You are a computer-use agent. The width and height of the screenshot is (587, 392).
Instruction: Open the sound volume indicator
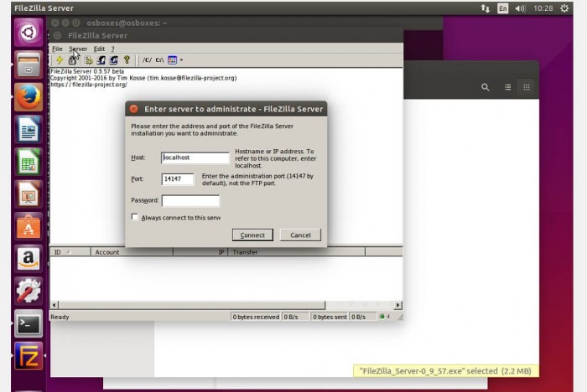pos(521,8)
